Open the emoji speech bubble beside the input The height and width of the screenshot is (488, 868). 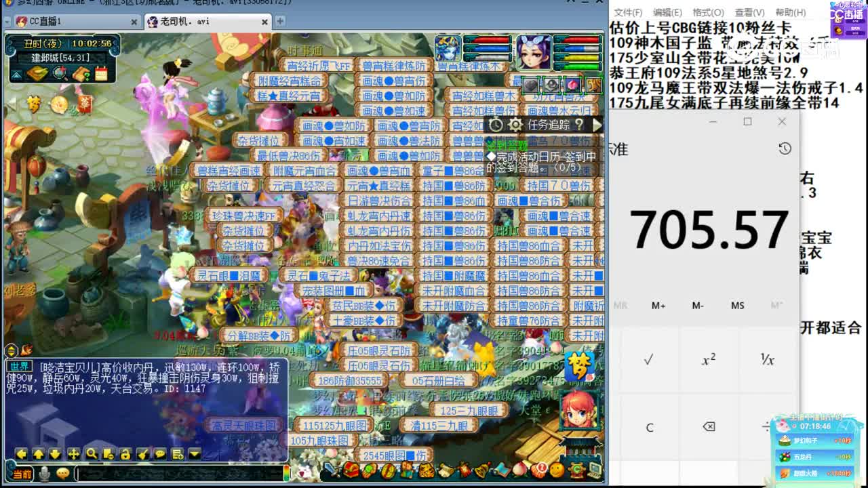click(63, 474)
